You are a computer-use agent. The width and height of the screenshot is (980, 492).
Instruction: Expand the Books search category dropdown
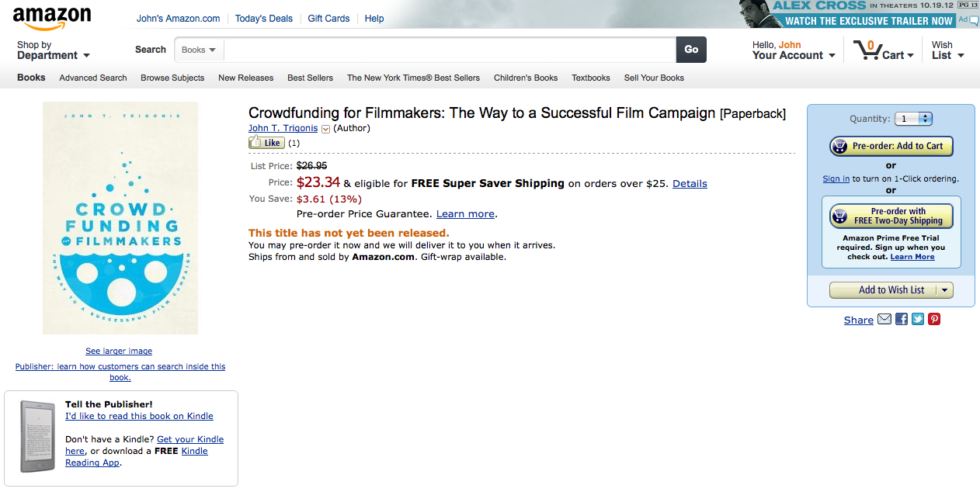pyautogui.click(x=199, y=50)
